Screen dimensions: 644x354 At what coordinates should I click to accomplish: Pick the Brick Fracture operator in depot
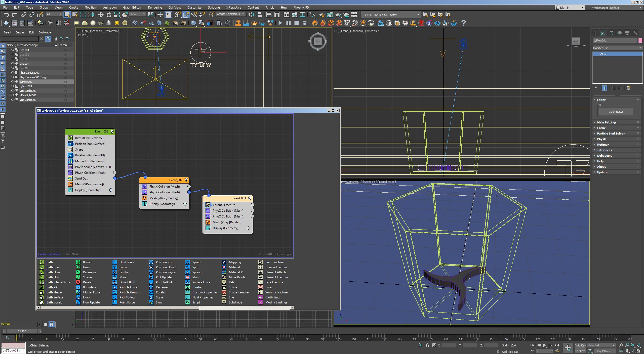271,262
